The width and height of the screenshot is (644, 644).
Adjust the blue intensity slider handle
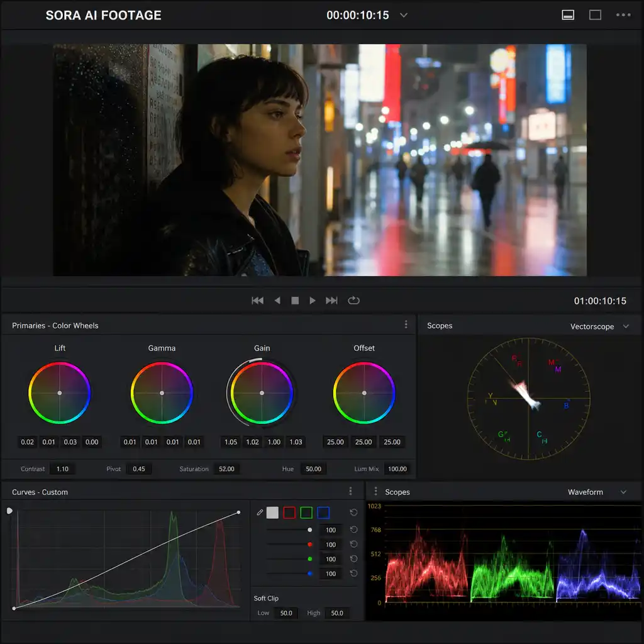[x=309, y=574]
